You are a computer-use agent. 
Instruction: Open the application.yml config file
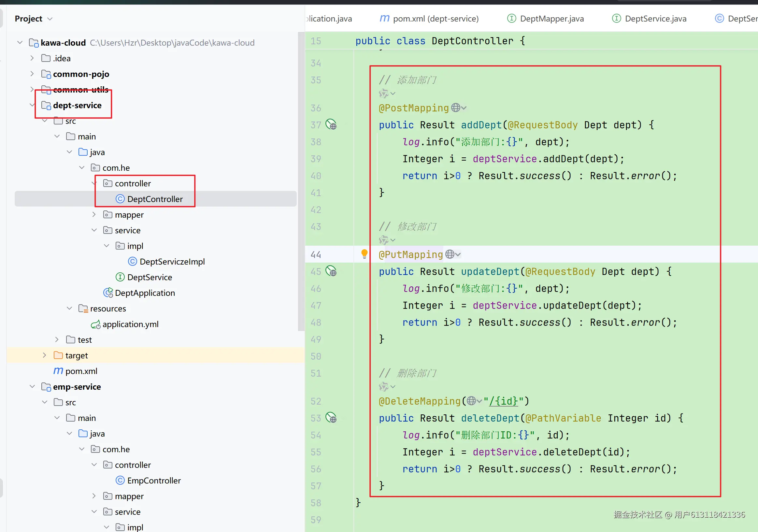click(130, 324)
